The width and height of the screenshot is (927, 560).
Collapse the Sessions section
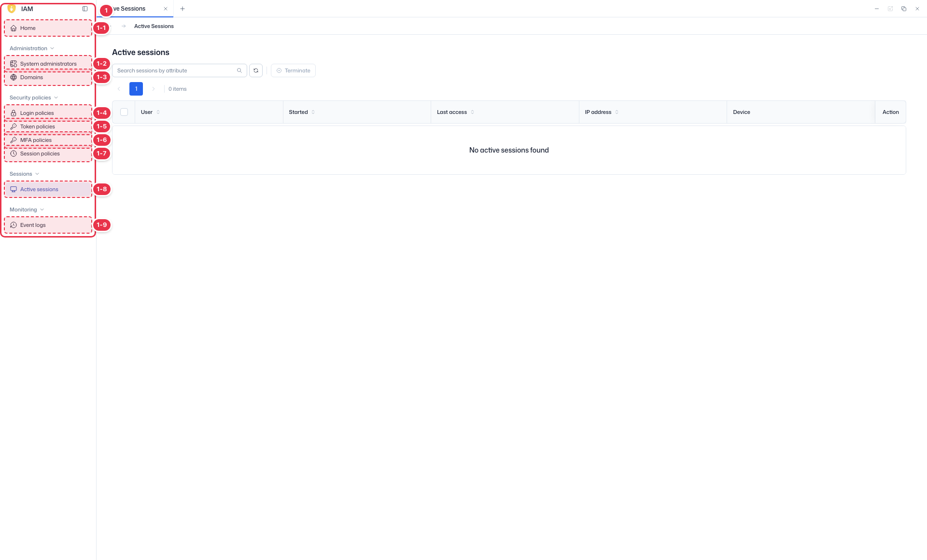pyautogui.click(x=24, y=174)
